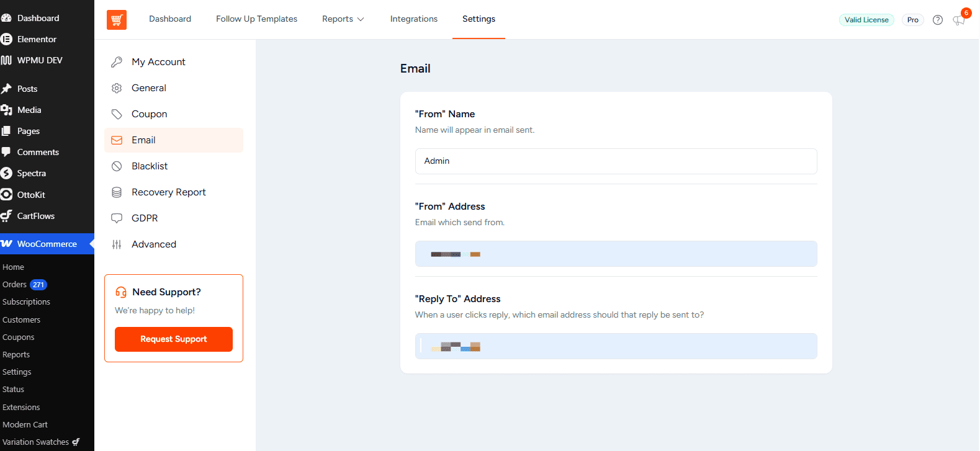Click the Elementor icon in the sidebar
This screenshot has width=980, height=451.
click(x=7, y=39)
